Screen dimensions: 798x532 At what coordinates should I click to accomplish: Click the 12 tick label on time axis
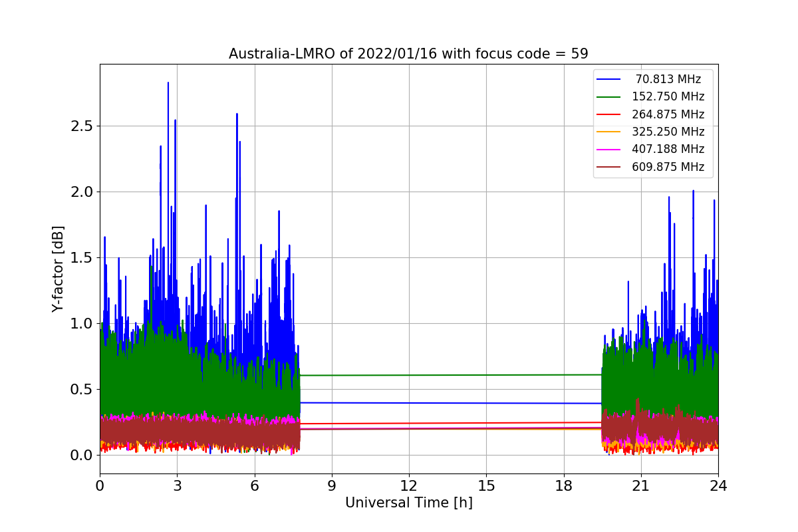409,485
